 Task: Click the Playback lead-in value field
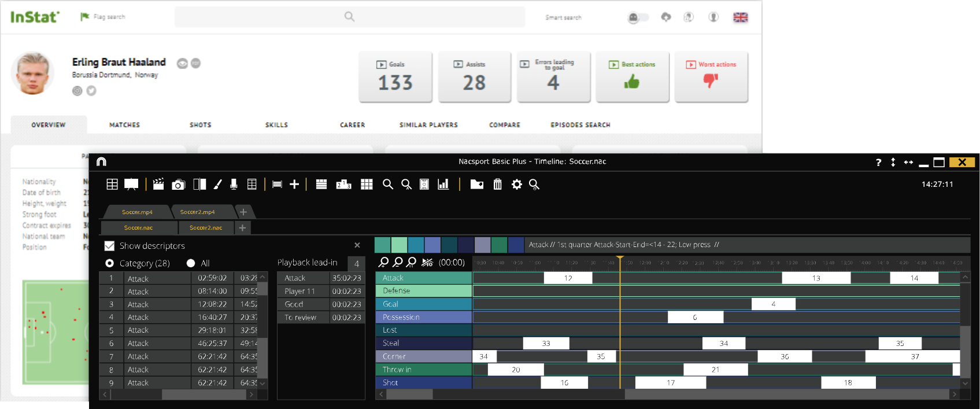click(357, 263)
